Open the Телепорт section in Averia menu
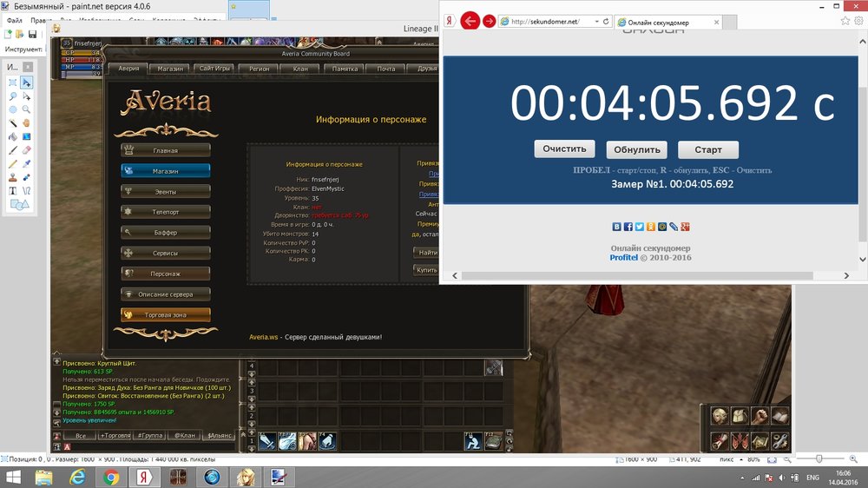This screenshot has width=868, height=488. point(165,212)
